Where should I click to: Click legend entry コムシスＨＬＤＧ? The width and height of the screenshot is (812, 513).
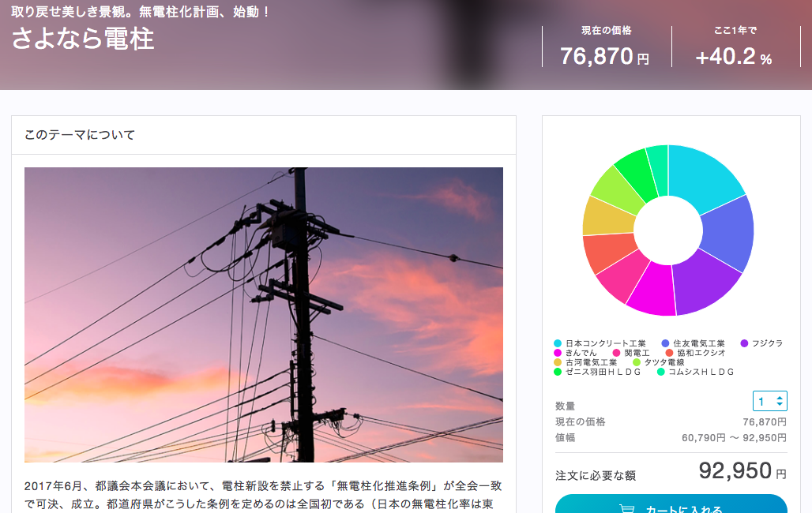pos(695,372)
